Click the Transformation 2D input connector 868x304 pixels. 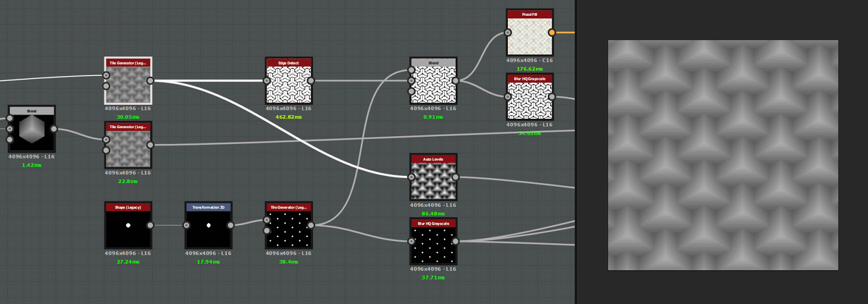coord(187,225)
